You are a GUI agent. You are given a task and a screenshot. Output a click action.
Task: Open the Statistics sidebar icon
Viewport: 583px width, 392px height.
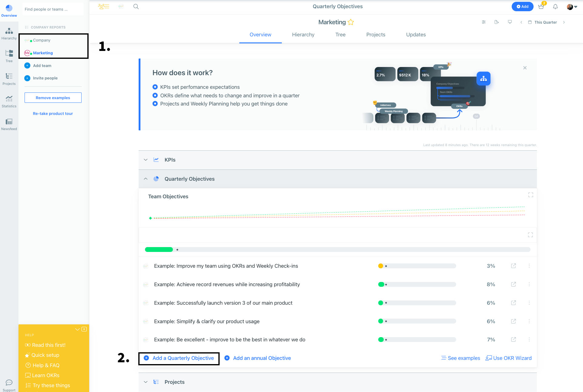[x=9, y=102]
